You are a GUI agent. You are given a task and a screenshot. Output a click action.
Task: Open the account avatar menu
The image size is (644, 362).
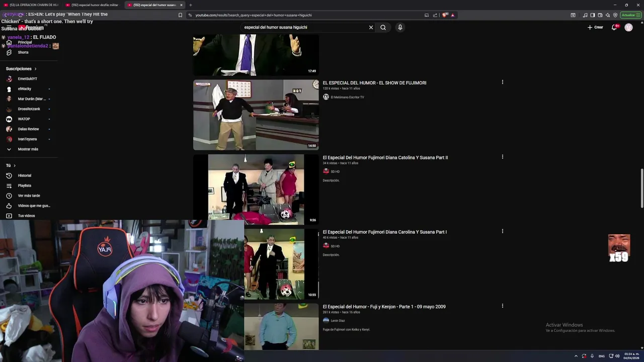(628, 27)
